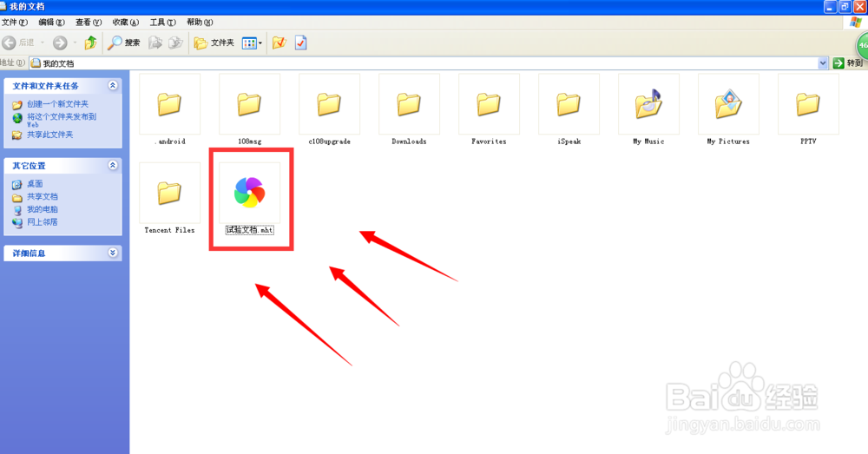868x454 pixels.
Task: Click the Windows flag logo
Action: [856, 23]
